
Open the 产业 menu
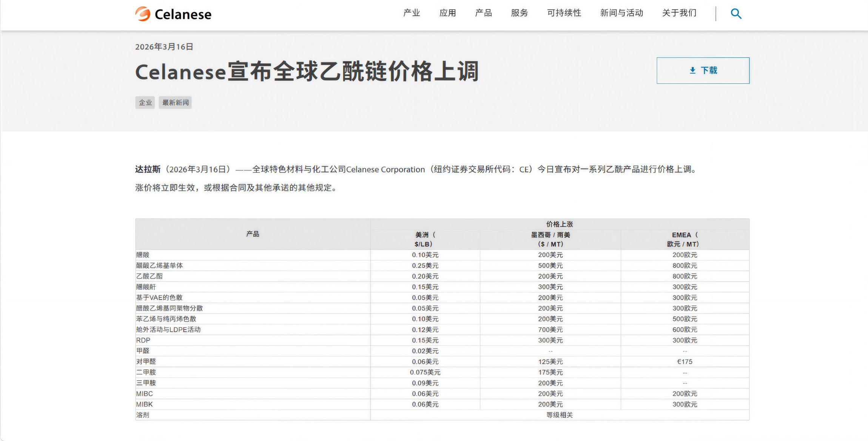click(x=412, y=13)
